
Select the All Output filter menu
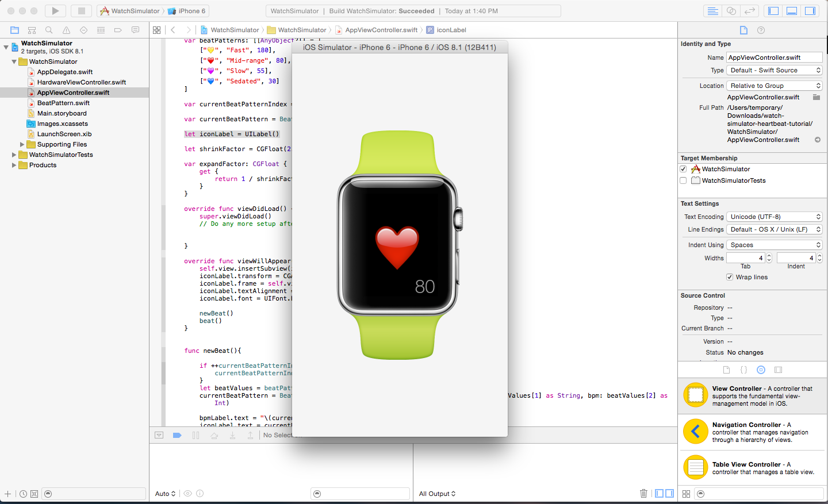437,494
